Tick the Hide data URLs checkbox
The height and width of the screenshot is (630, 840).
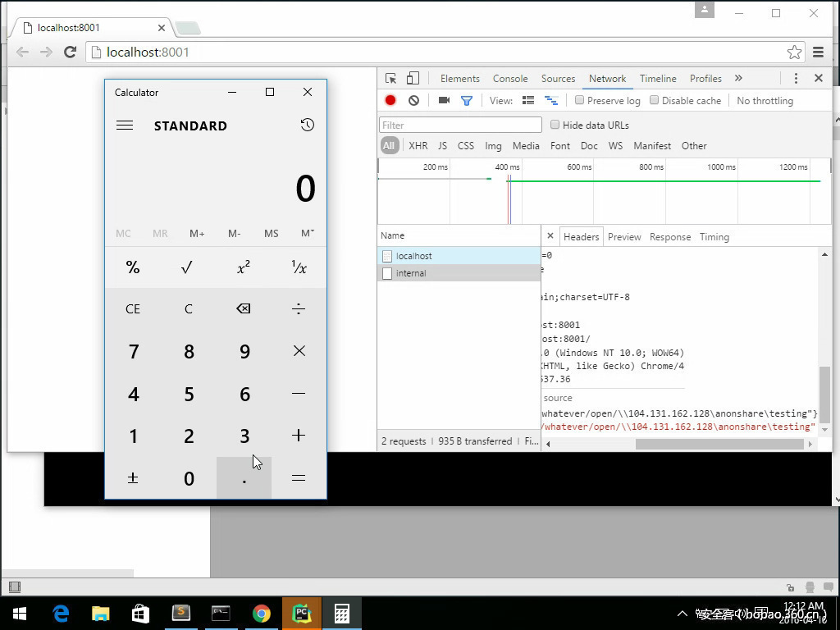click(555, 125)
